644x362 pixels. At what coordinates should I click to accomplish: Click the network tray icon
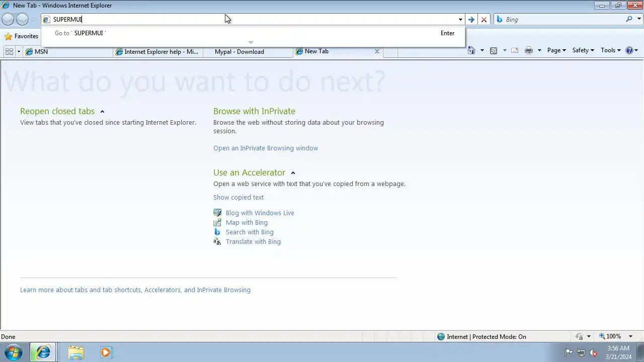pyautogui.click(x=581, y=352)
